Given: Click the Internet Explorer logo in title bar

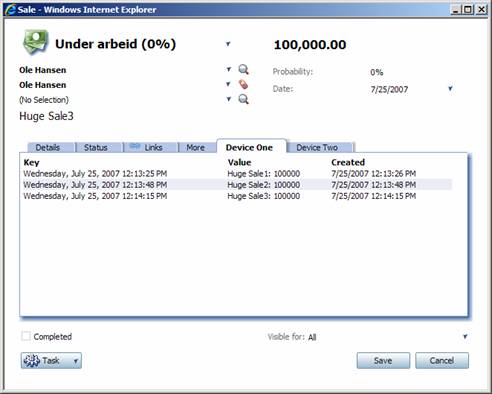Looking at the screenshot, I should click(x=10, y=9).
